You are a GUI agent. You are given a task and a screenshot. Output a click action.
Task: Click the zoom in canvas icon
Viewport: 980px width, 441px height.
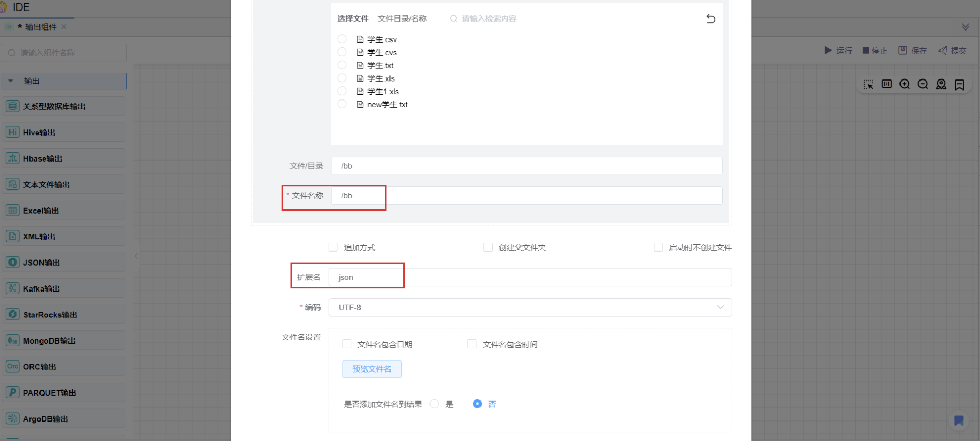coord(905,84)
